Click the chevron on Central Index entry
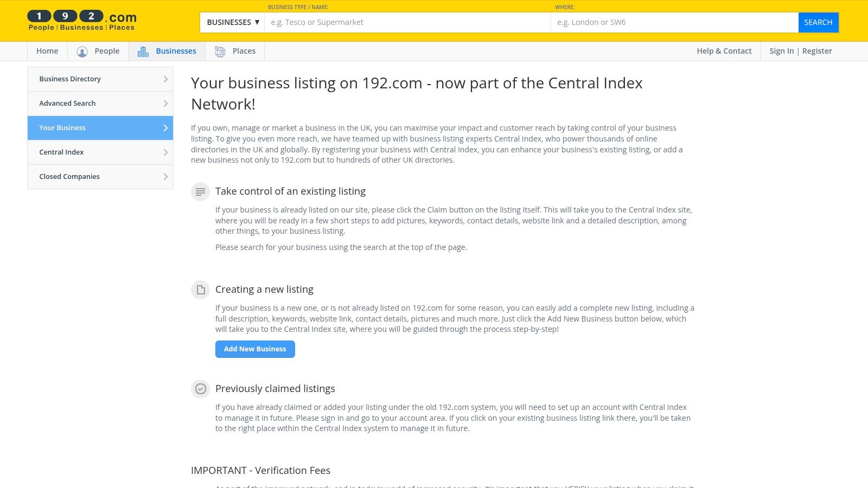Viewport: 868px width, 488px height. (x=165, y=152)
